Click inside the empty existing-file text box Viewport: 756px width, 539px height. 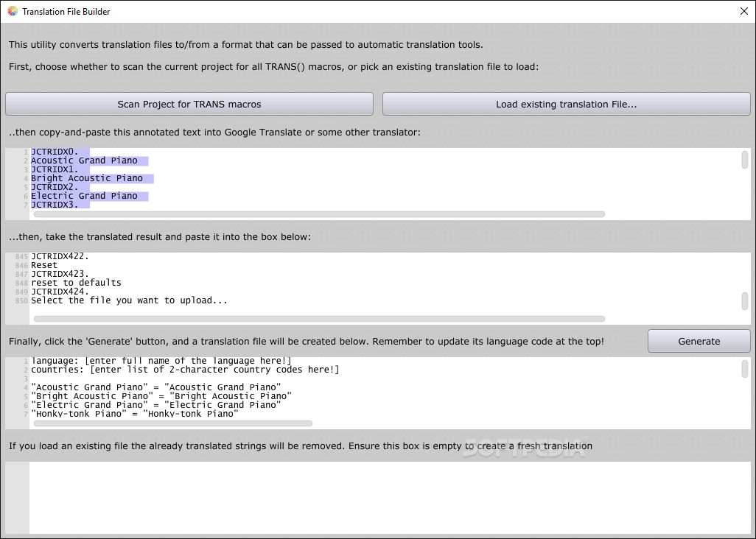coord(390,498)
